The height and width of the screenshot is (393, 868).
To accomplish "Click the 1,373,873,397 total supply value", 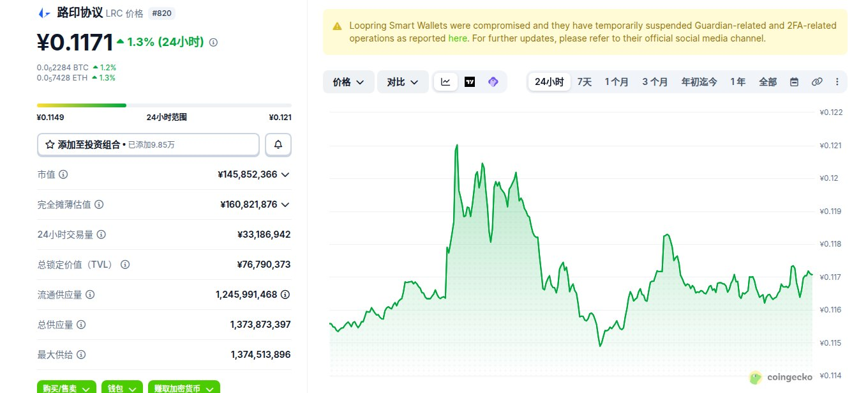I will point(260,325).
